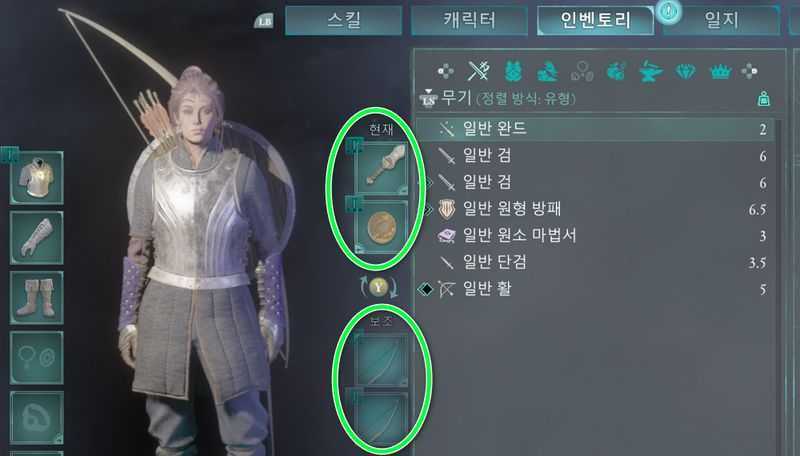Select 일반 완드 in weapon list
This screenshot has width=800, height=456.
point(595,129)
